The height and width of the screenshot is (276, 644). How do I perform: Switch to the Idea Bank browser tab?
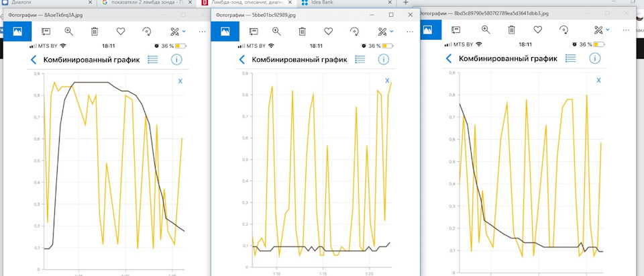[x=323, y=3]
